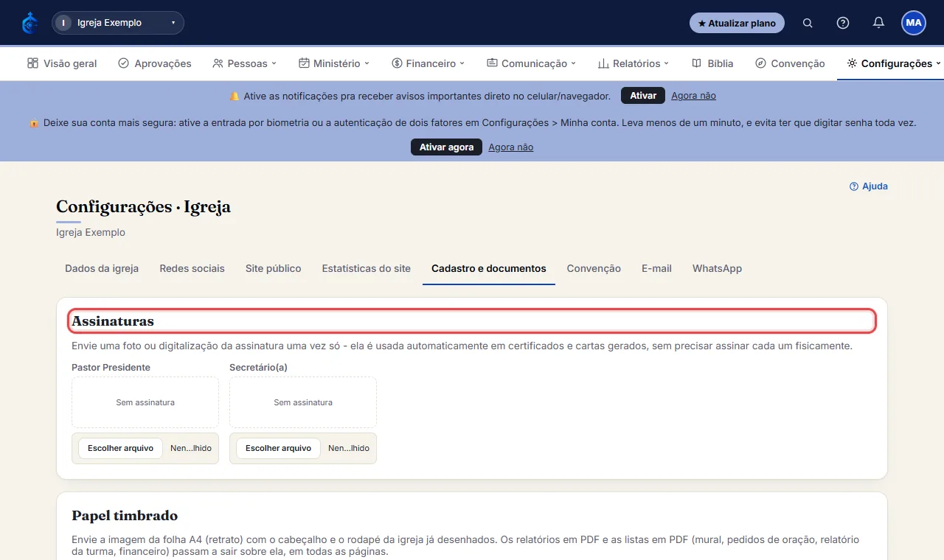Click the Relatórios bar chart icon
Viewport: 944px width, 560px height.
(x=603, y=63)
